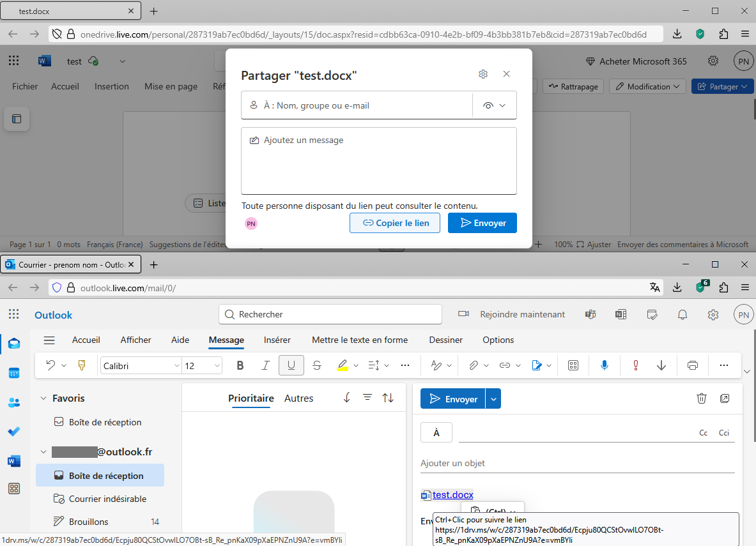
Task: Open the test.docx link in the email body
Action: [452, 495]
